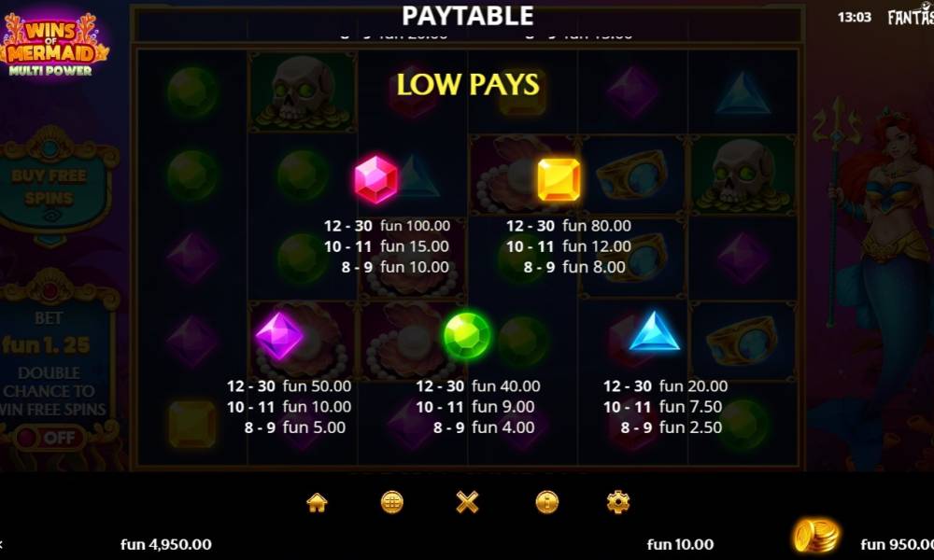Close the paytable with the X icon
Screen dimensions: 934x560
click(467, 503)
